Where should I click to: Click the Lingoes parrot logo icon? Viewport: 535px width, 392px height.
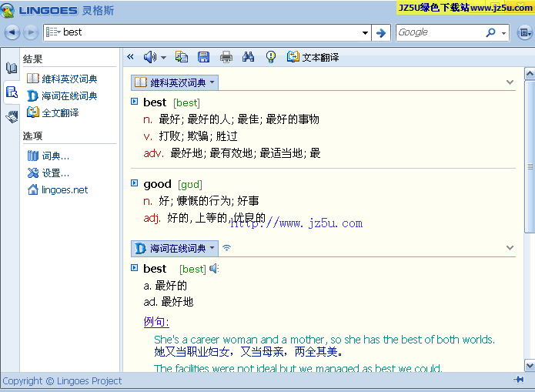click(8, 10)
